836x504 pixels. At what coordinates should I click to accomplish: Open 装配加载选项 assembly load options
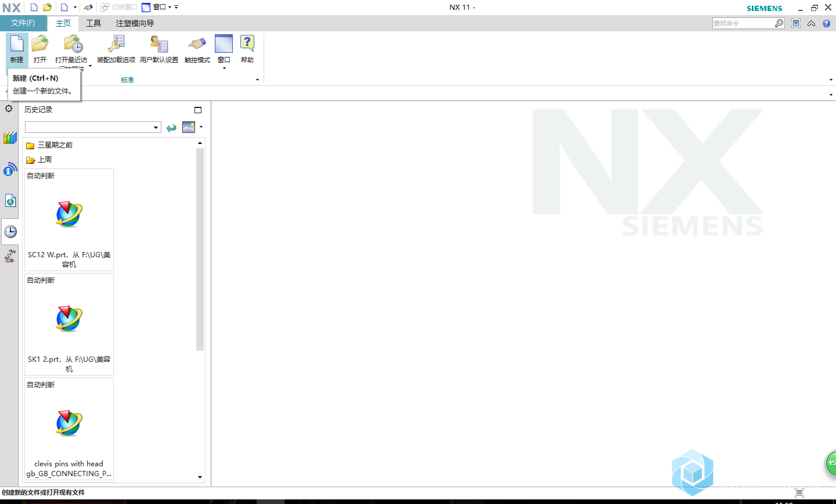pos(116,49)
